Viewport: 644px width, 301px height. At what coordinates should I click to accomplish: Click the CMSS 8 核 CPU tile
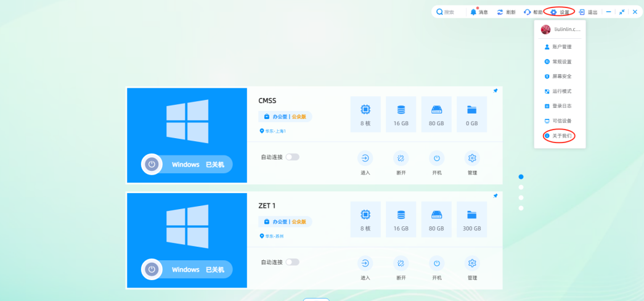365,114
